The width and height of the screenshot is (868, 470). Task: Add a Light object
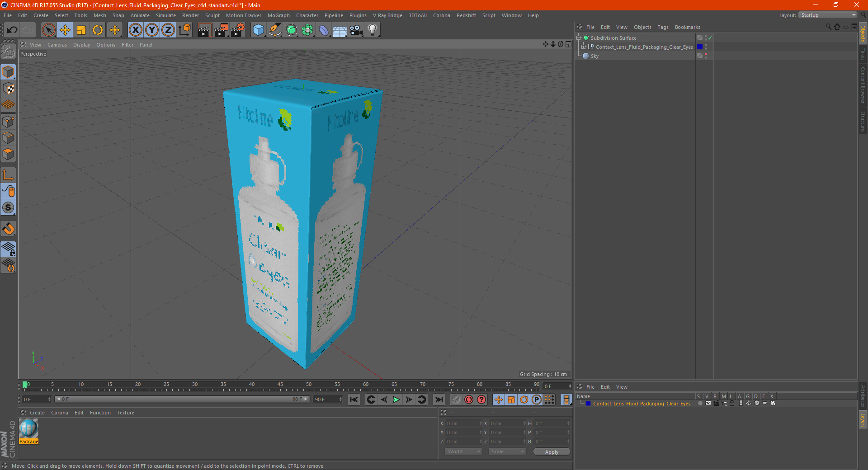[372, 30]
